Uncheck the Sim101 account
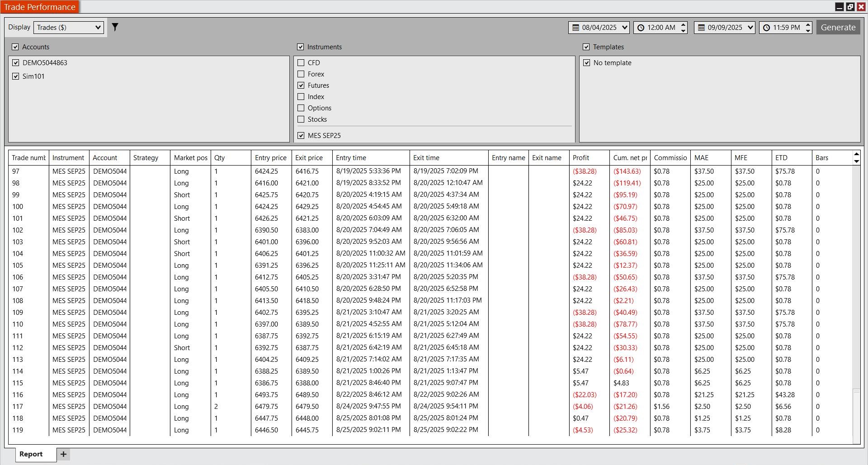This screenshot has width=868, height=465. coord(16,76)
